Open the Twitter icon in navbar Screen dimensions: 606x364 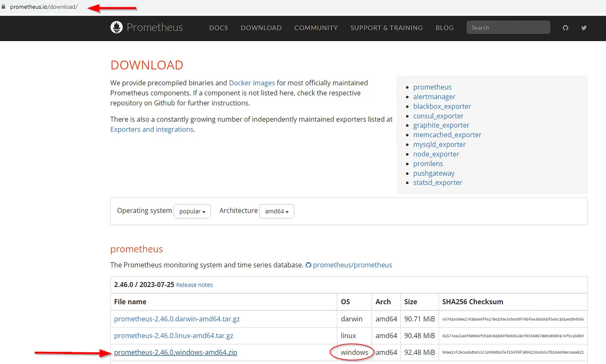coord(584,28)
